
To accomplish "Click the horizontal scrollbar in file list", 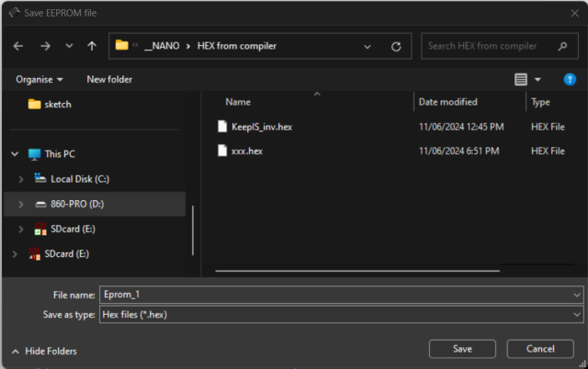I will tap(358, 271).
